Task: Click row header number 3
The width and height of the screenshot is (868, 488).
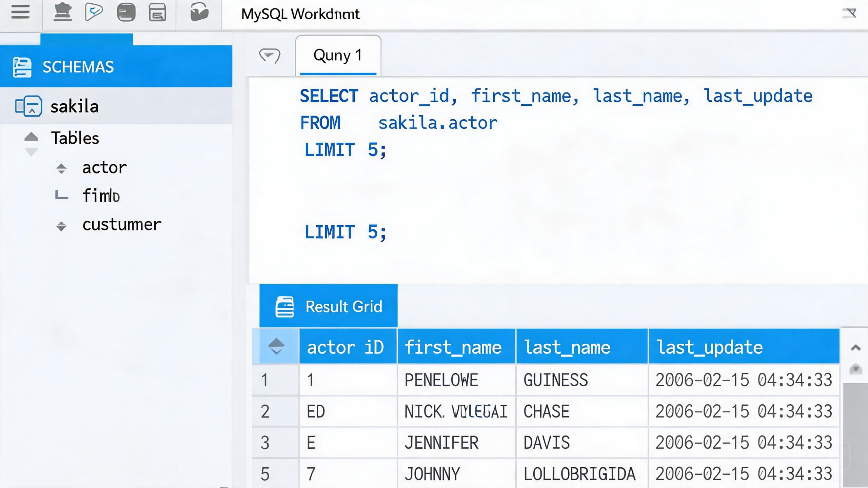Action: (x=275, y=443)
